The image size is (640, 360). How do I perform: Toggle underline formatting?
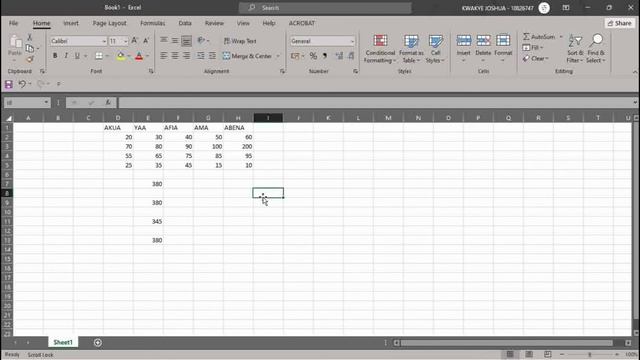[x=77, y=56]
